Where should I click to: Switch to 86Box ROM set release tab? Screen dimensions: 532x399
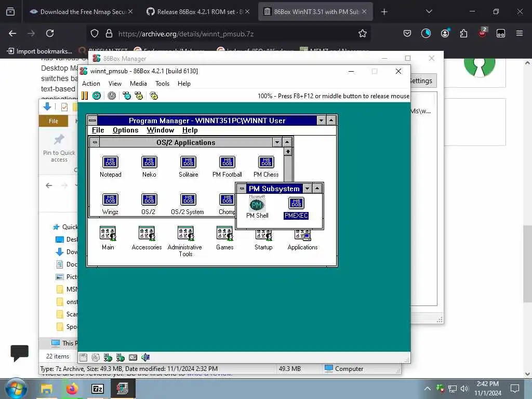tap(198, 12)
